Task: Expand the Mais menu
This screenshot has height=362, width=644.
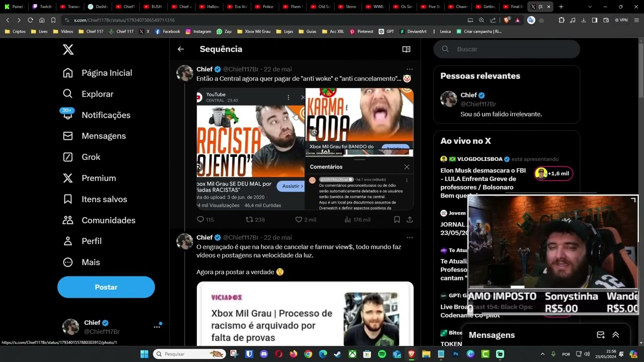Action: coord(81,262)
